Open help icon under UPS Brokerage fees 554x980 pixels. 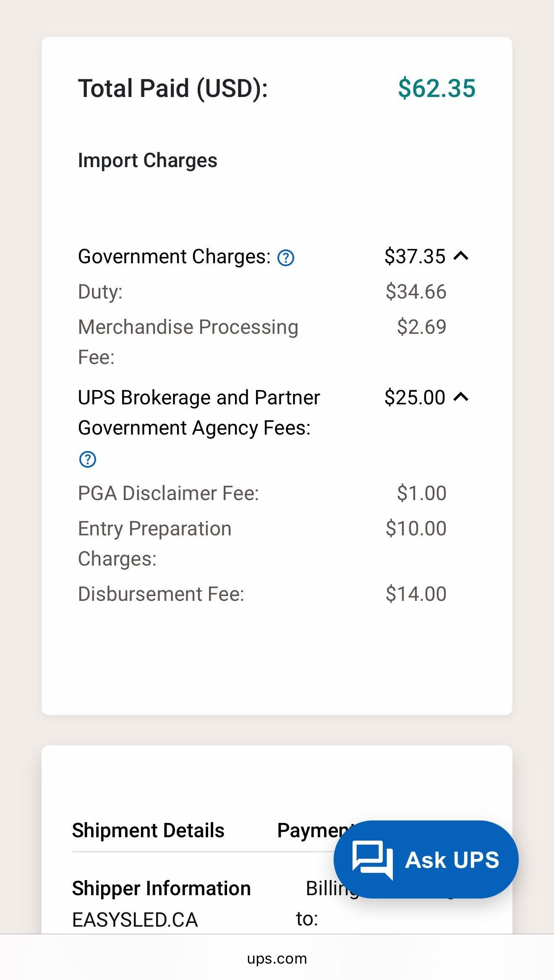88,459
